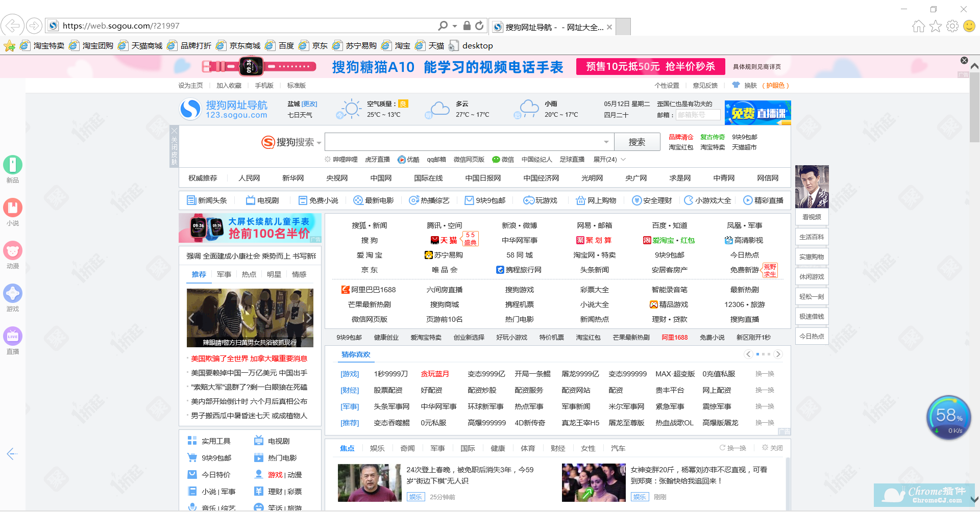Click the 网上购物 category icon link

(596, 200)
